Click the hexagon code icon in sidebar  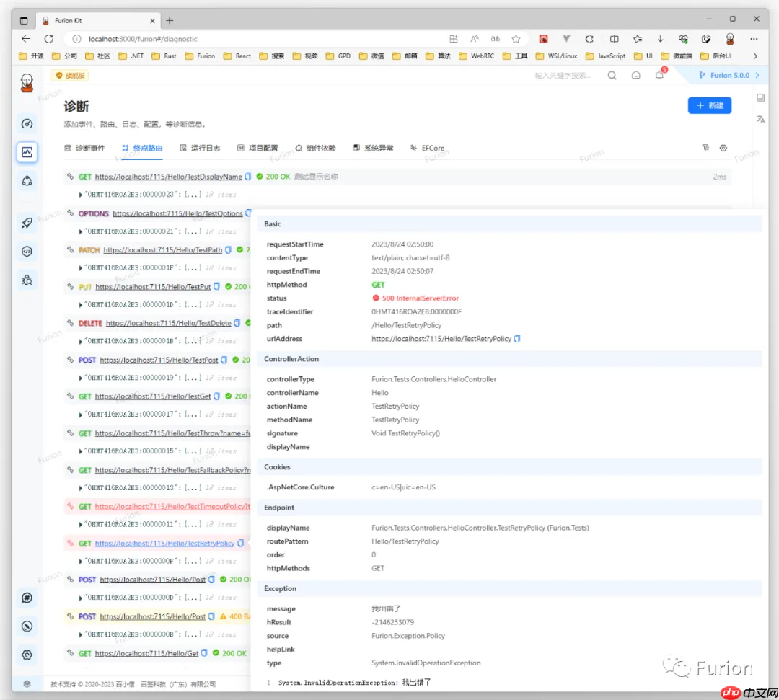(27, 252)
